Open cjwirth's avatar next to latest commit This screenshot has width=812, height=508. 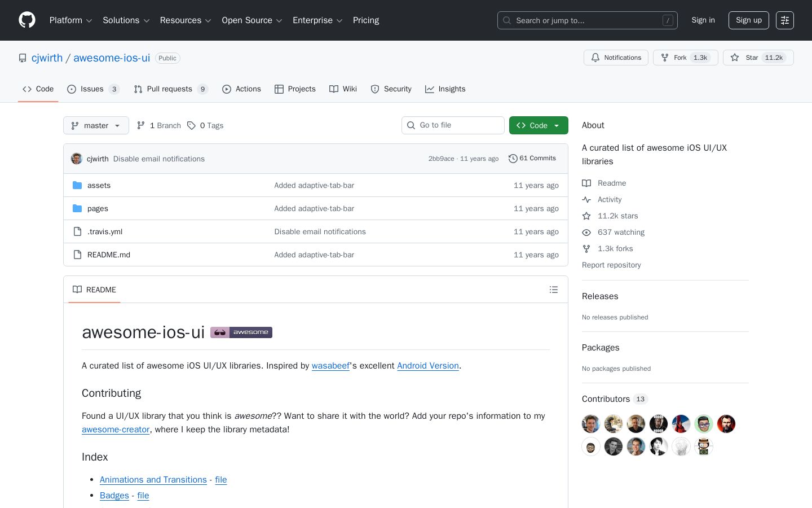pos(77,159)
